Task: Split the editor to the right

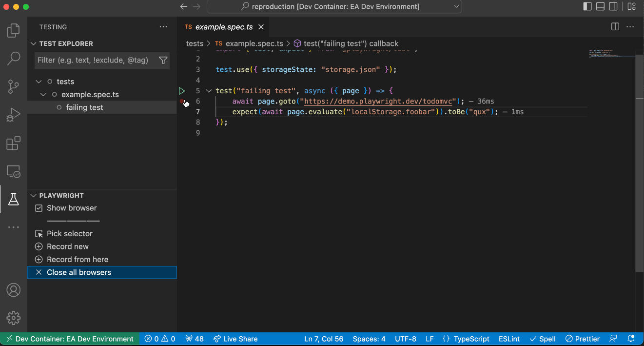Action: (x=615, y=27)
